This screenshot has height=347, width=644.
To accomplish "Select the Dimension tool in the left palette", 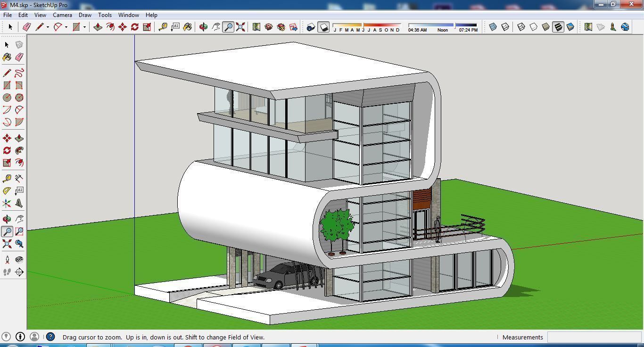I will point(19,178).
